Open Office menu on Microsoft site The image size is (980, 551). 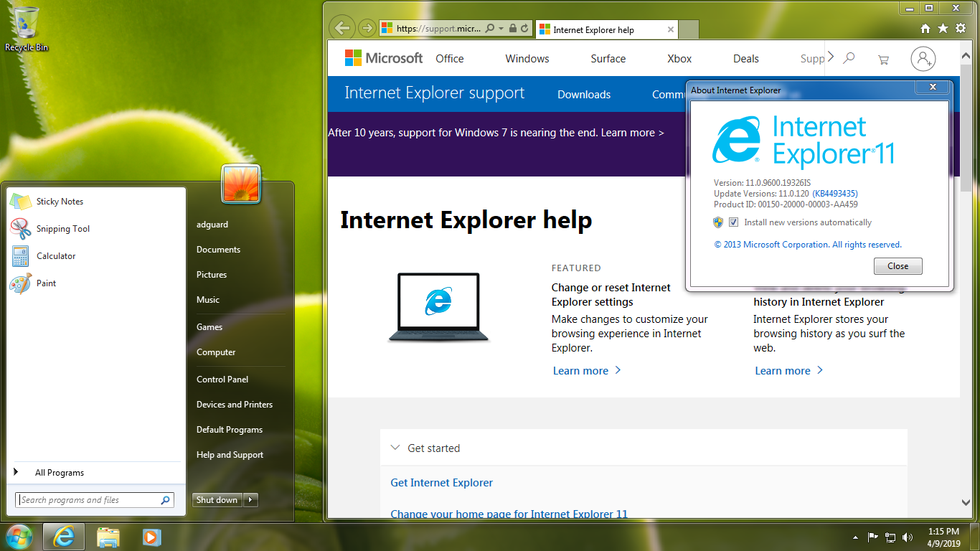450,59
